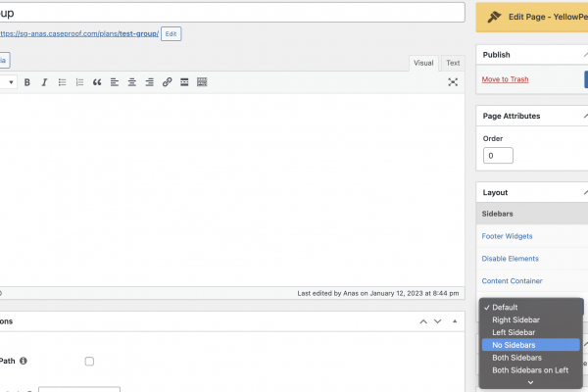Apply italic formatting

44,82
